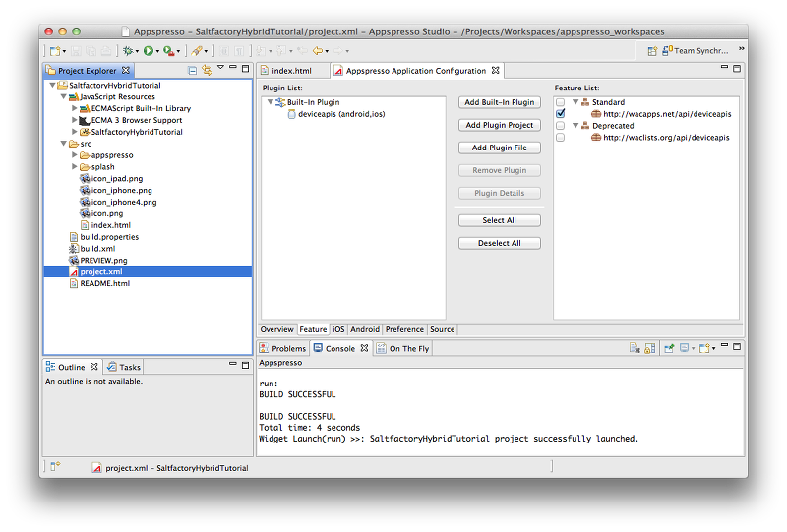
Task: Open the Preference configuration tab
Action: tap(404, 329)
